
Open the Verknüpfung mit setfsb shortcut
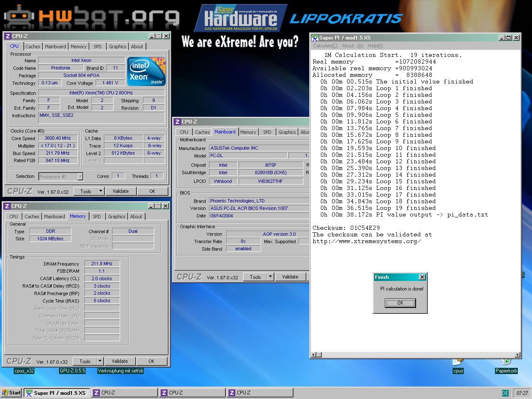pos(121,371)
